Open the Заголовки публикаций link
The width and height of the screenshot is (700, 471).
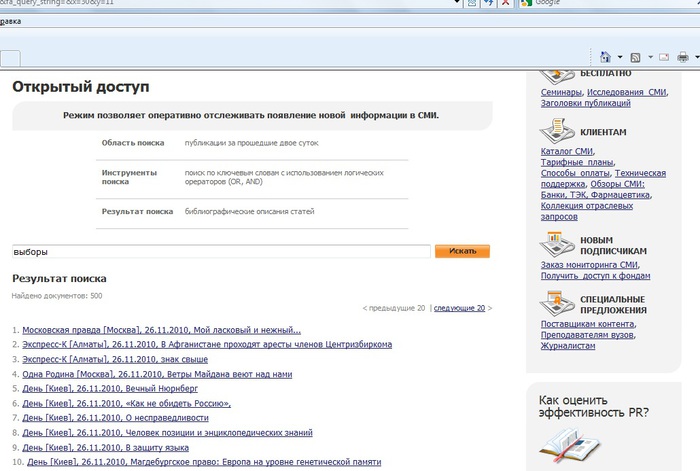point(586,103)
